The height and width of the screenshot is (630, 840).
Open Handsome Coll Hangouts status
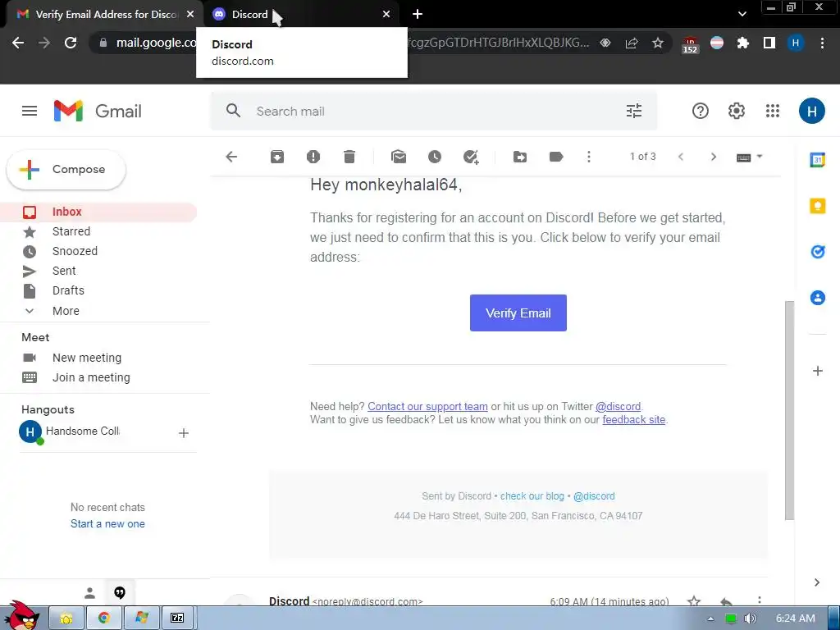click(x=70, y=431)
